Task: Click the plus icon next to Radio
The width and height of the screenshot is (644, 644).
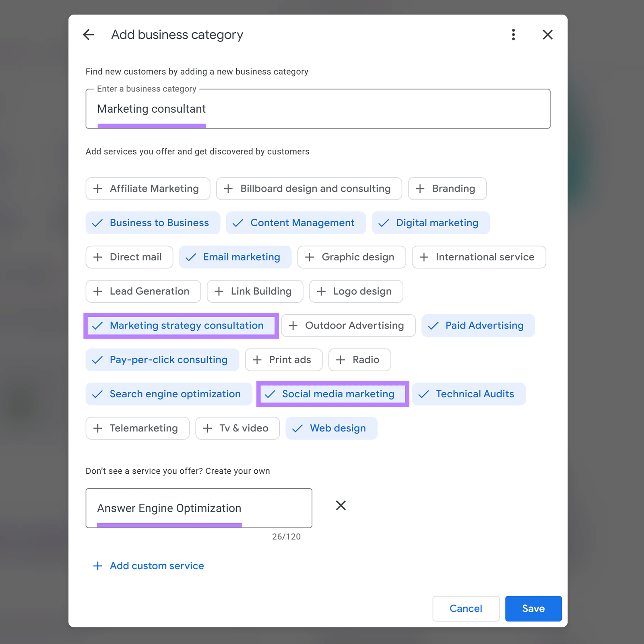Action: (341, 360)
